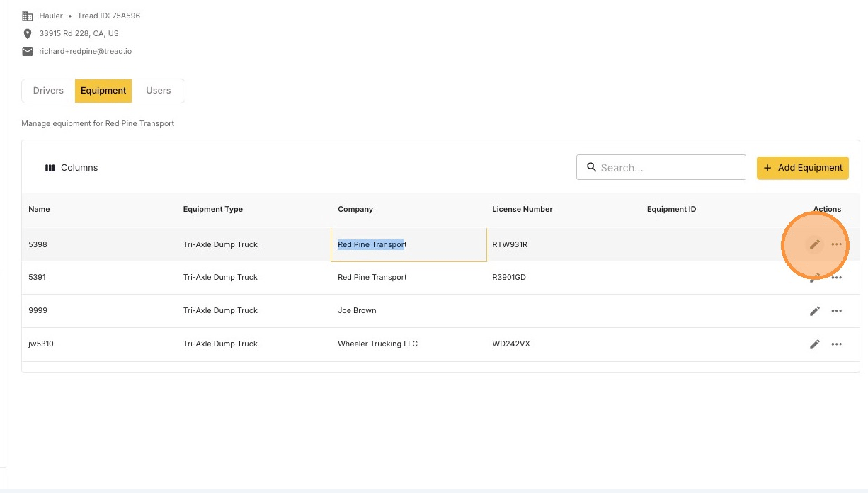Click the License Number column header
This screenshot has width=868, height=493.
pyautogui.click(x=522, y=209)
